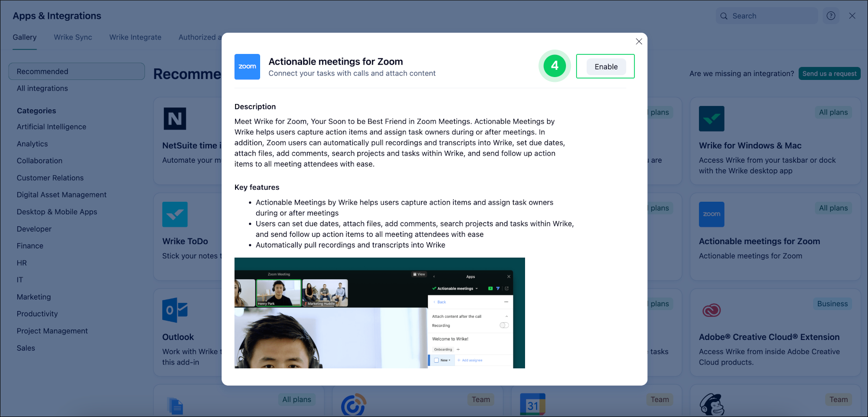The width and height of the screenshot is (868, 417).
Task: Select the HR category
Action: pyautogui.click(x=22, y=263)
